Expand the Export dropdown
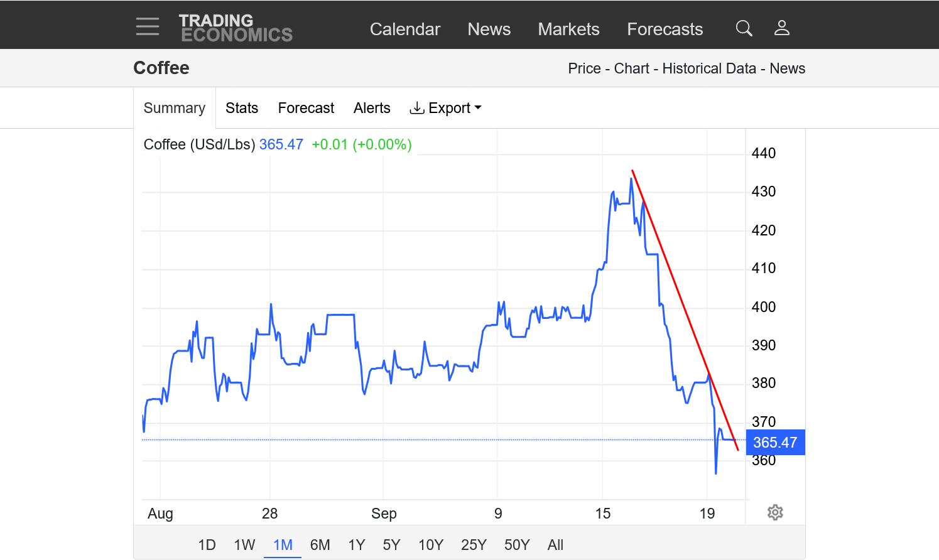Image resolution: width=939 pixels, height=560 pixels. 445,108
